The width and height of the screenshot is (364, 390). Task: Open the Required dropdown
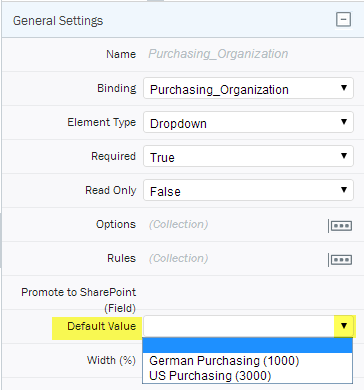[248, 156]
